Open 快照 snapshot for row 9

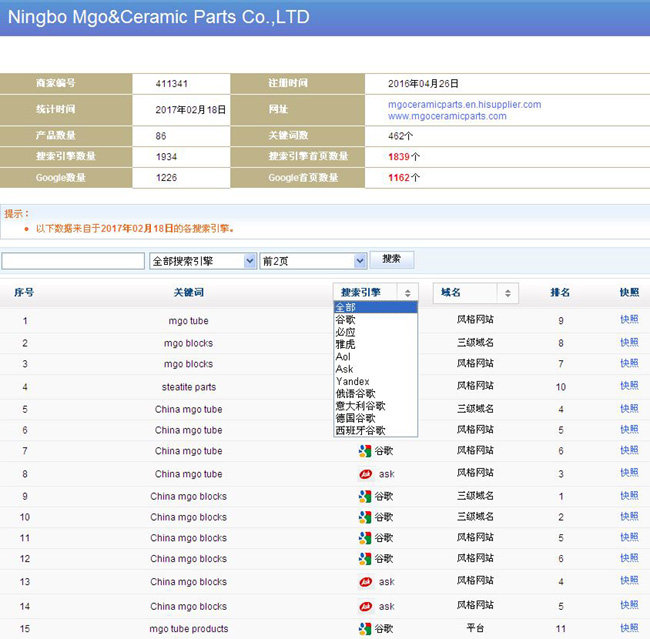(x=629, y=496)
